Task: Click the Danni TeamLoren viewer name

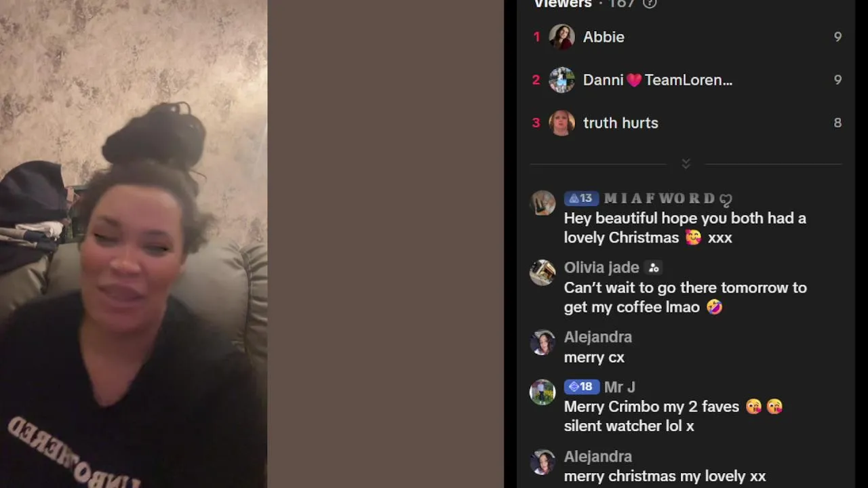Action: [657, 80]
